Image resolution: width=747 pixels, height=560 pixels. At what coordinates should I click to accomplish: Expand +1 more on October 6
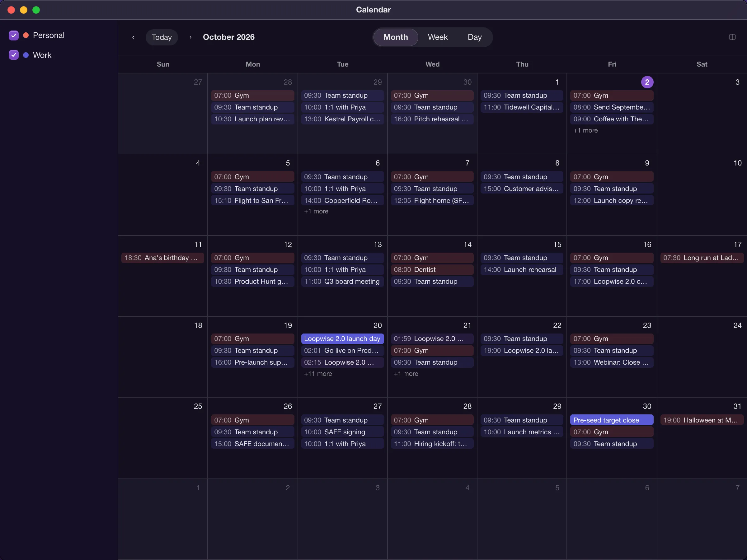[316, 211]
